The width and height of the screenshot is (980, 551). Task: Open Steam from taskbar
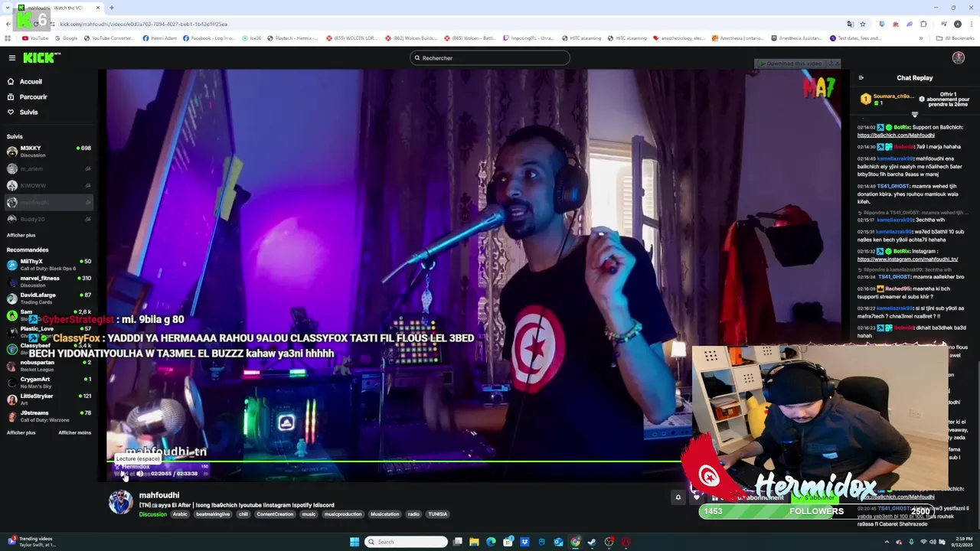tap(592, 542)
